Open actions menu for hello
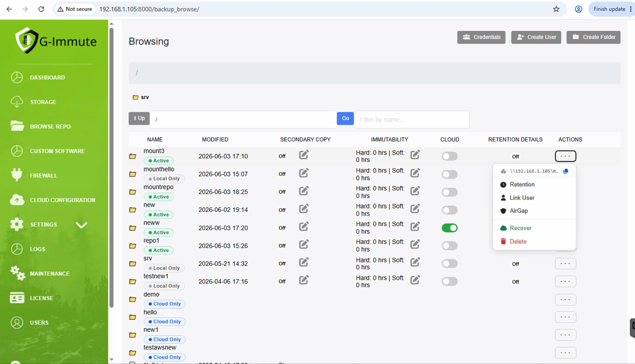 [x=565, y=317]
